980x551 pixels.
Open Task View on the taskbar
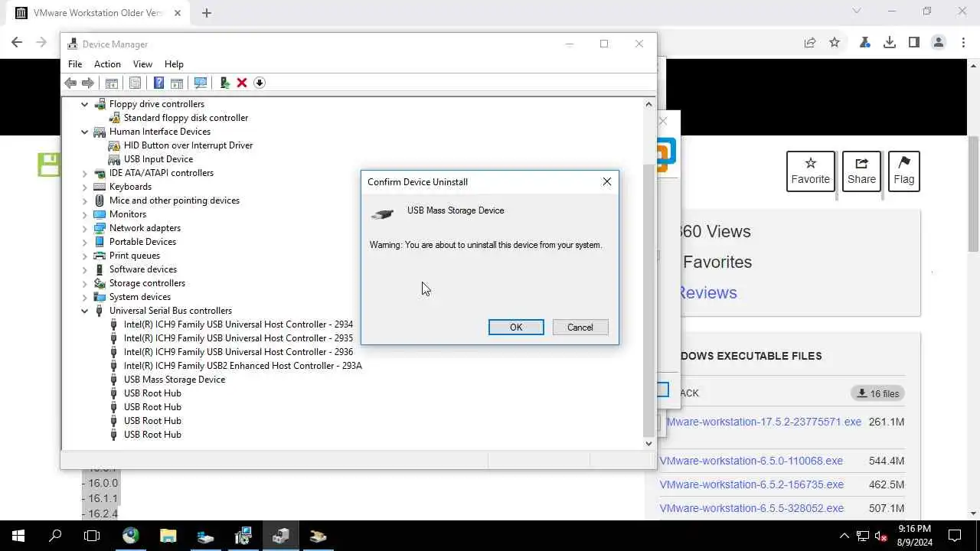tap(92, 536)
